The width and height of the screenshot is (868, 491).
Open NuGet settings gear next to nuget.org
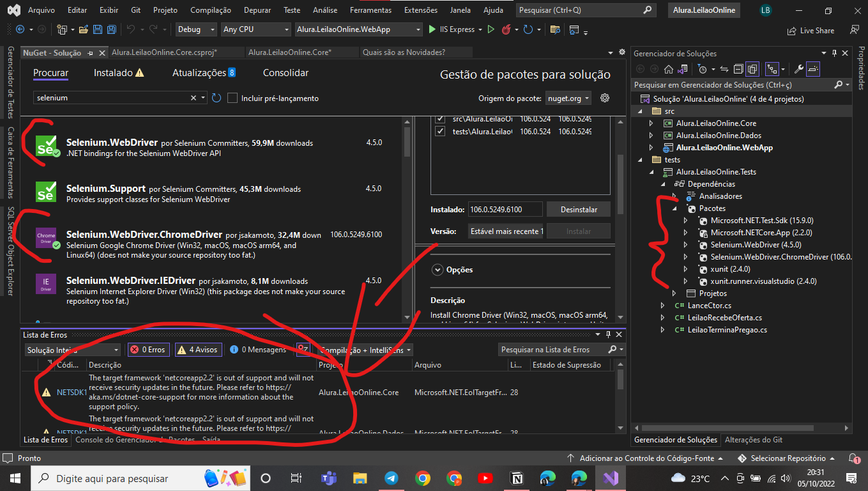(605, 98)
